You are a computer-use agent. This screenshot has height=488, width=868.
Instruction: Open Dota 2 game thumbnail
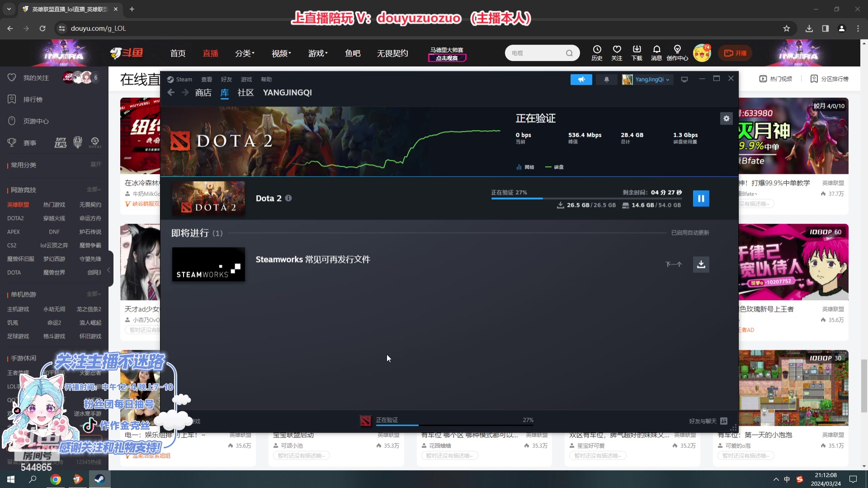[x=208, y=198]
